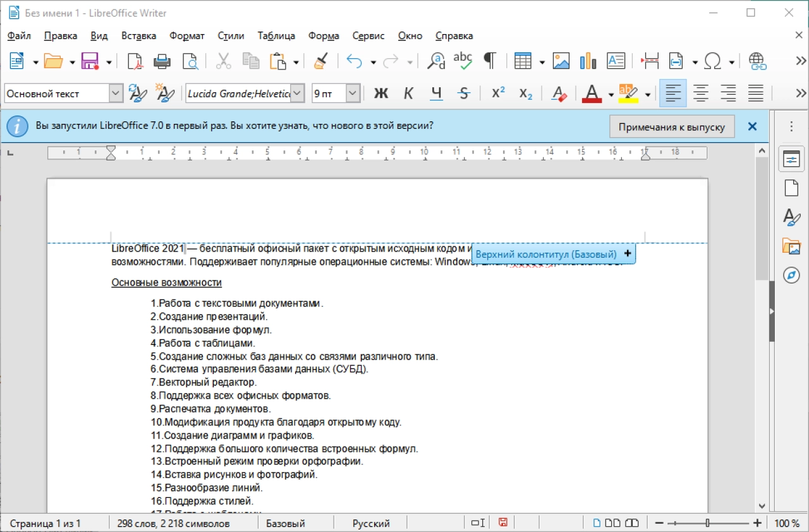This screenshot has width=809, height=532.
Task: Expand highlighting color dropdown arrow
Action: [x=647, y=94]
